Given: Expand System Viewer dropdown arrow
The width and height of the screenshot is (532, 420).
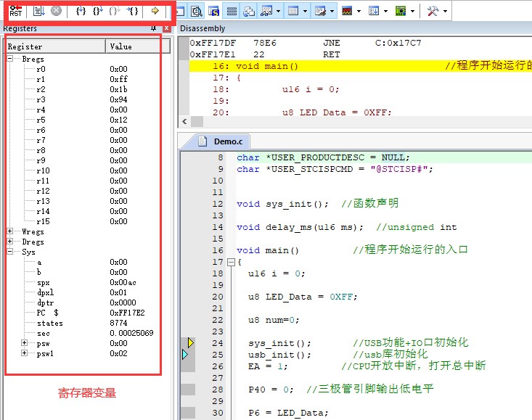Looking at the screenshot, I should [412, 11].
